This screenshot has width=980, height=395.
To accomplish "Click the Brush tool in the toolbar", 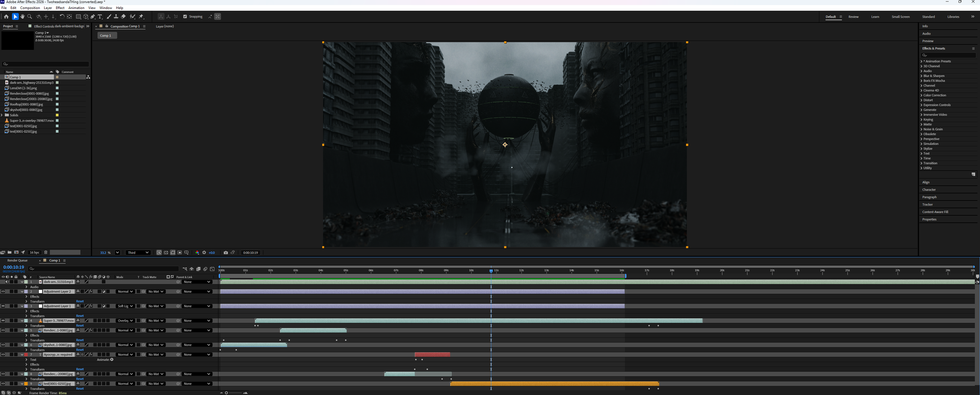I will pos(109,16).
